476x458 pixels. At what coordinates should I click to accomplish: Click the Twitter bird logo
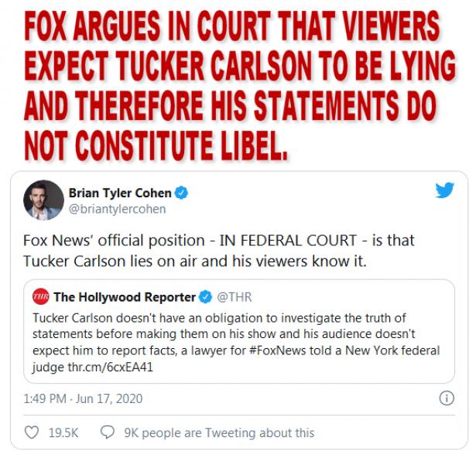point(444,190)
